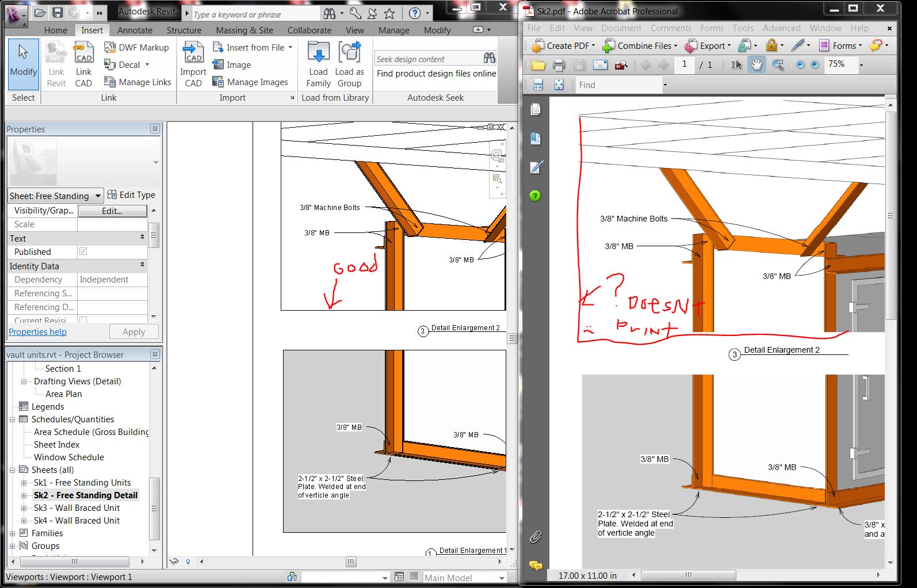This screenshot has height=588, width=917.
Task: Open the Acrobat attachments paperclip panel
Action: coord(536,537)
